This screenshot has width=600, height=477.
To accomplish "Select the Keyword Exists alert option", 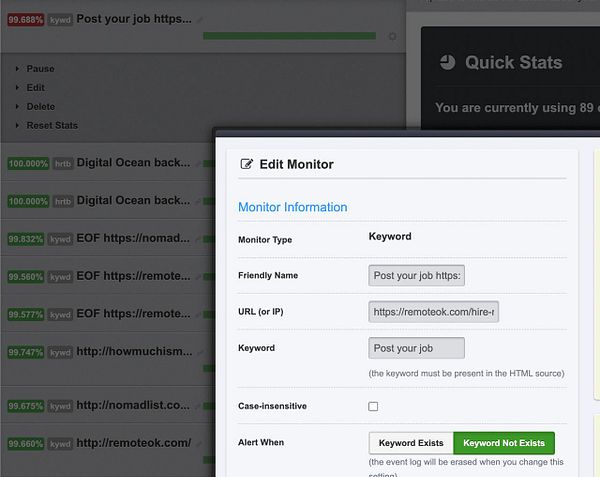I will coord(411,443).
